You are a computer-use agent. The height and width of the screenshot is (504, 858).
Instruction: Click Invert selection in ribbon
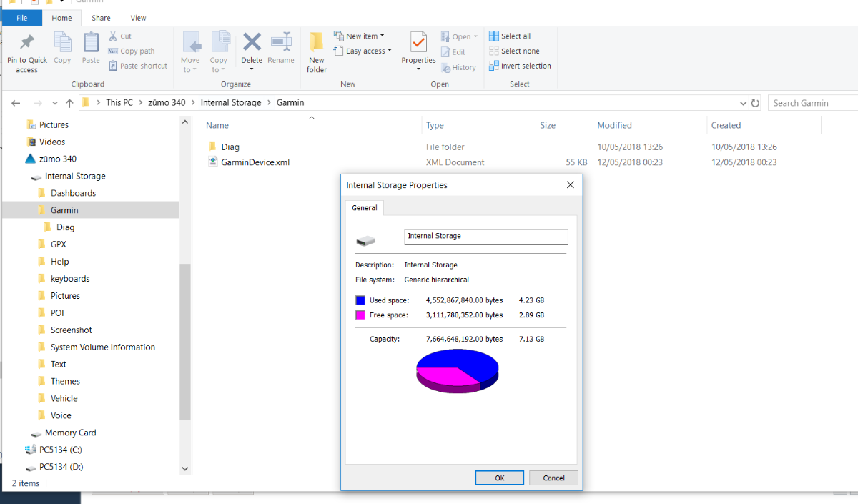click(x=520, y=66)
